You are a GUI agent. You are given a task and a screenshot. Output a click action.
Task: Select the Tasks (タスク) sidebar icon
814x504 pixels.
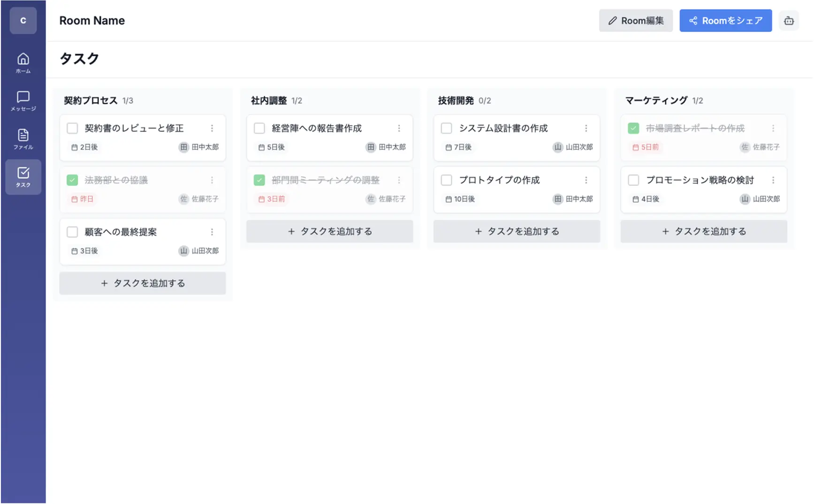[x=23, y=177]
